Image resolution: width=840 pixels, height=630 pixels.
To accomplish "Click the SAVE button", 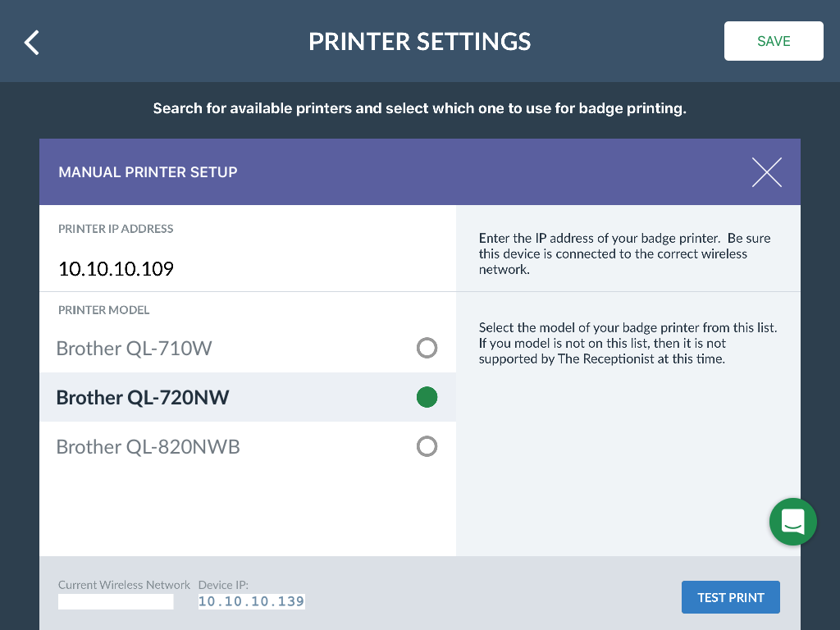I will point(774,41).
